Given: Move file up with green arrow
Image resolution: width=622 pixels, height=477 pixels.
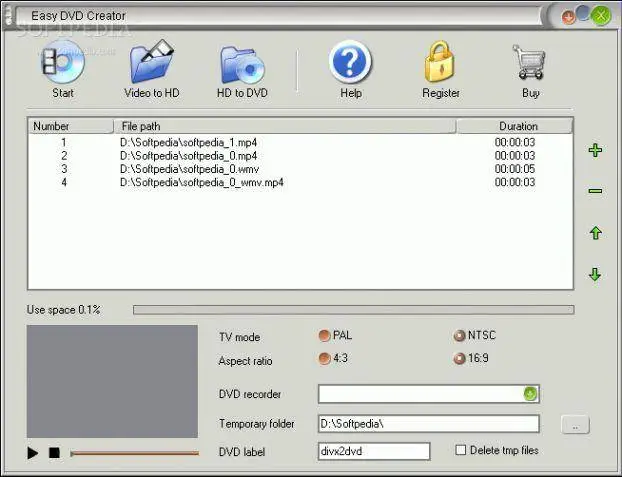Looking at the screenshot, I should pos(595,233).
